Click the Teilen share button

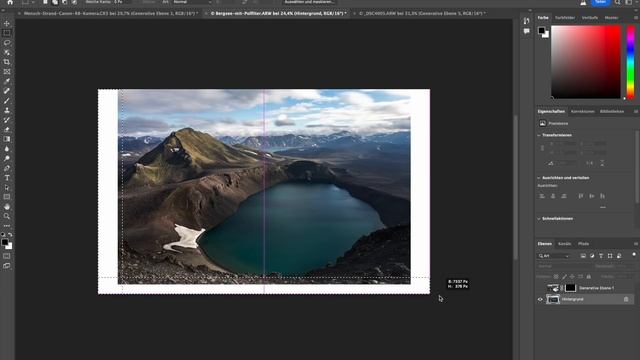(x=600, y=2)
